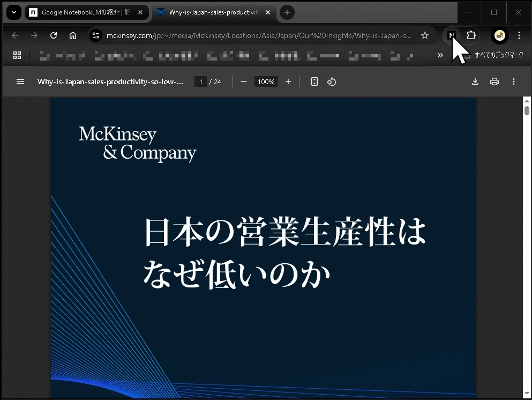Open a new browser tab
532x400 pixels.
coord(287,12)
